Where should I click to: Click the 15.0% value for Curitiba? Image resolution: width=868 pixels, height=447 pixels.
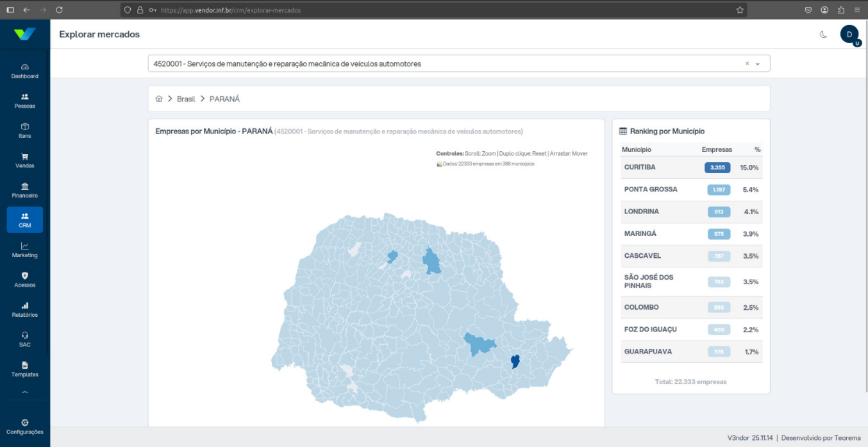coord(749,167)
